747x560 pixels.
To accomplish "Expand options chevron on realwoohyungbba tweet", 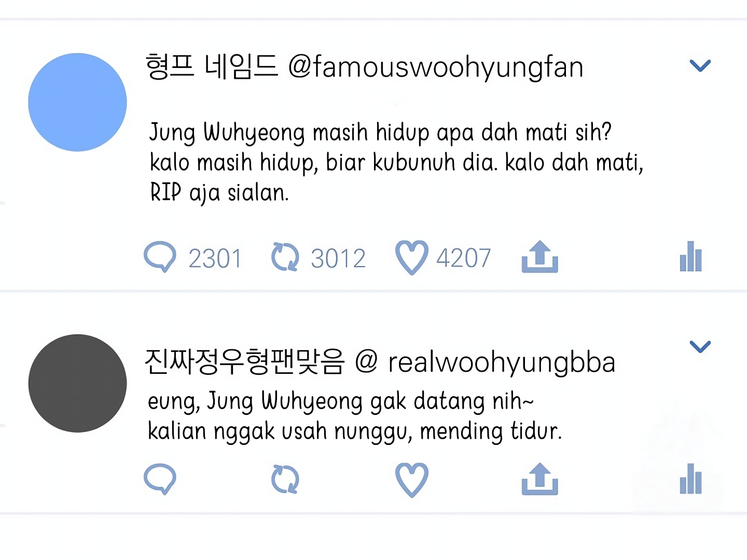I will (x=700, y=346).
